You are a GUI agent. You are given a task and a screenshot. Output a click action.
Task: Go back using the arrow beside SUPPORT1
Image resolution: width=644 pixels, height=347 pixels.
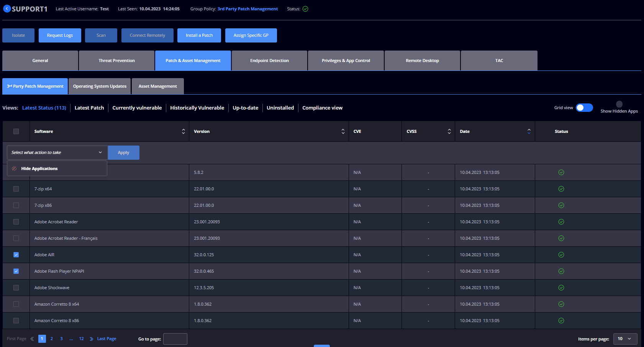(7, 9)
